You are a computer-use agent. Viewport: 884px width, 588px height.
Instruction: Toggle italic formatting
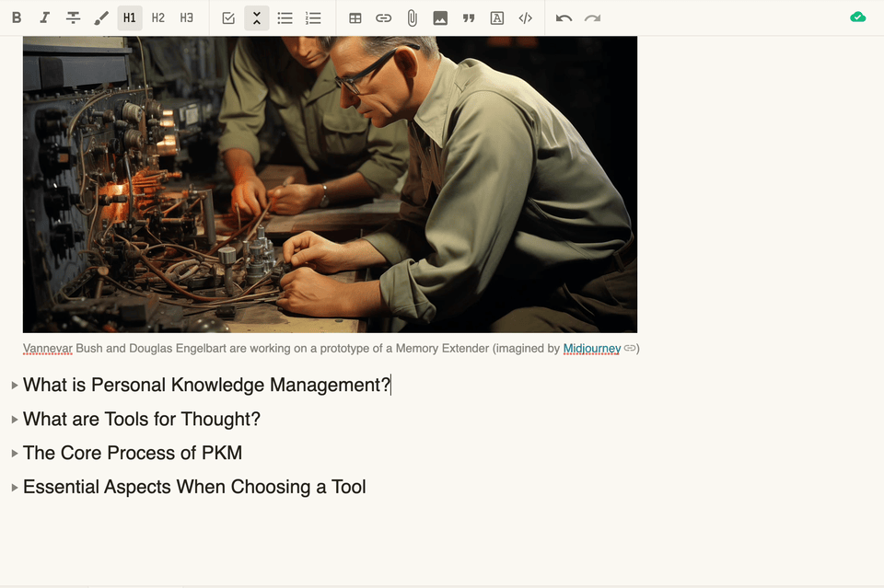coord(44,18)
